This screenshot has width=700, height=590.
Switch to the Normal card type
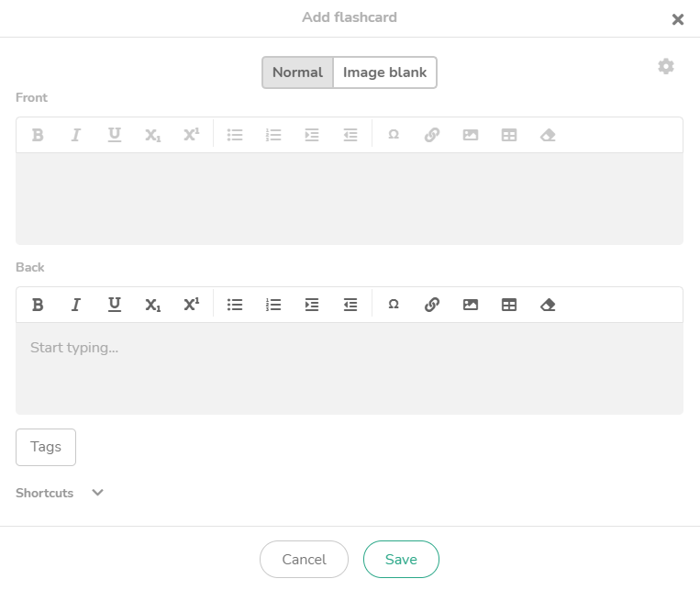point(297,72)
